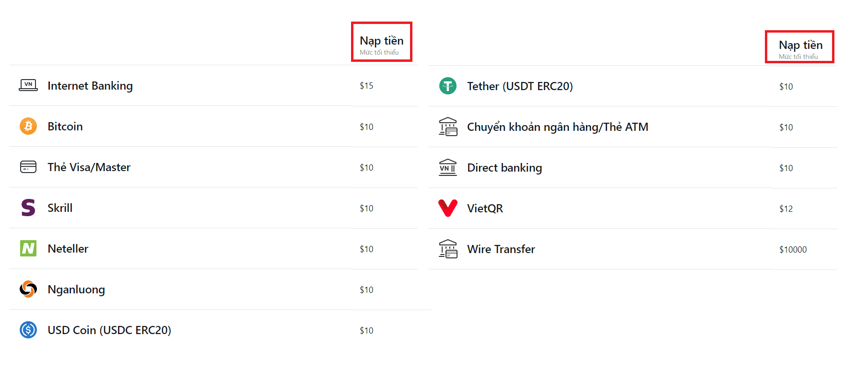
Task: Click the Neteller method name
Action: pyautogui.click(x=68, y=249)
